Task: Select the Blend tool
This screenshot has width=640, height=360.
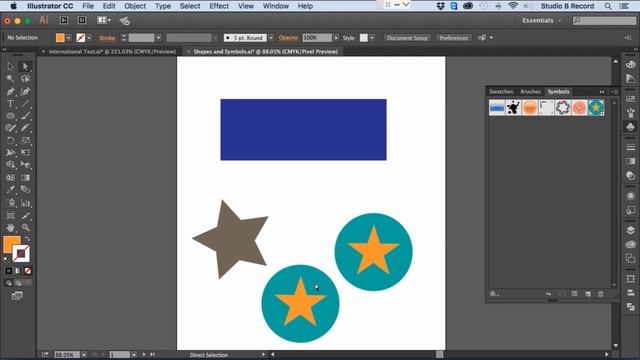Action: pos(25,190)
